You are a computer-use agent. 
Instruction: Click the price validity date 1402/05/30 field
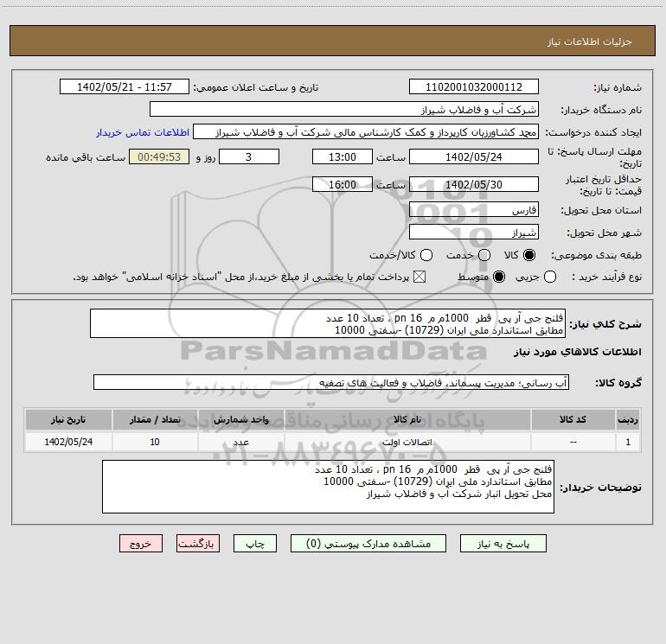(x=474, y=184)
